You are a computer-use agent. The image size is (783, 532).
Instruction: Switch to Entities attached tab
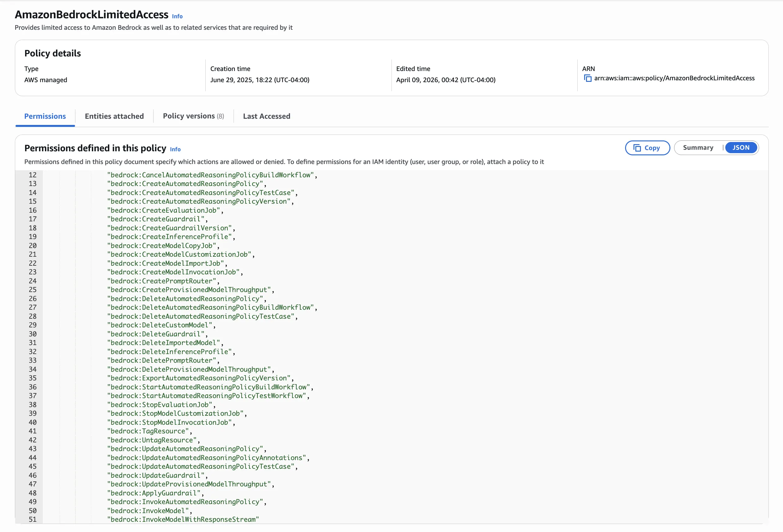(x=114, y=117)
